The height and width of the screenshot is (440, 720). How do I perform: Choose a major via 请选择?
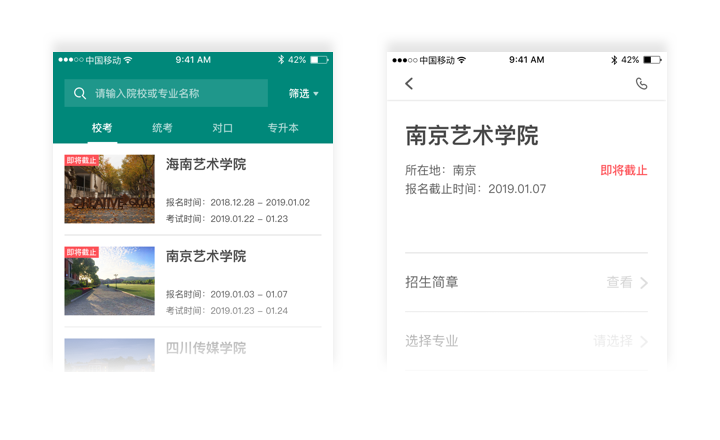pos(613,341)
